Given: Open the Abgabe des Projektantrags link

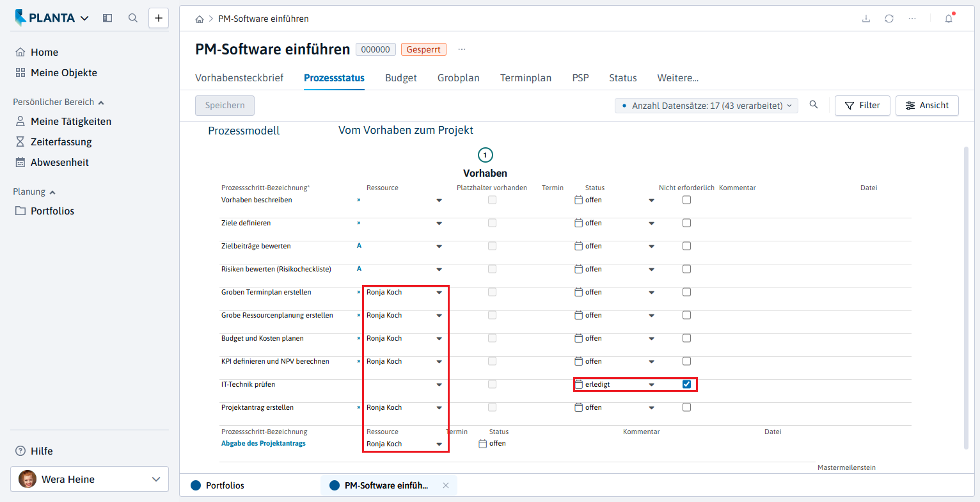Looking at the screenshot, I should point(264,443).
